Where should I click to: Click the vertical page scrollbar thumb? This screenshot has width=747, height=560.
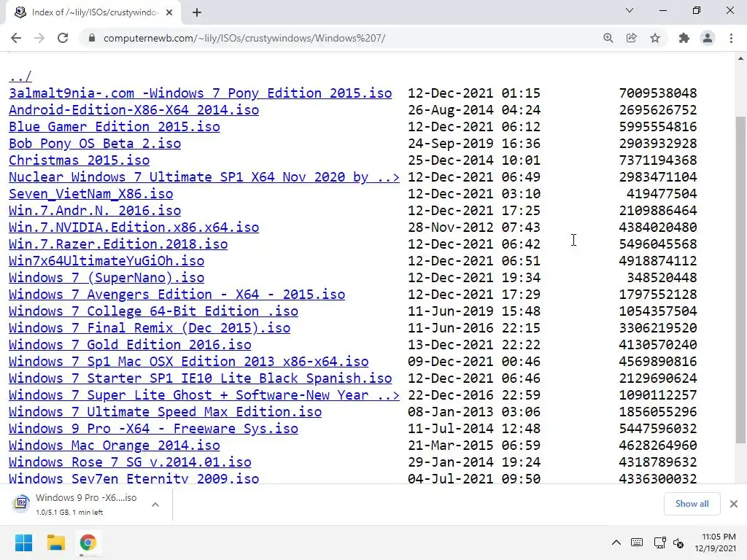pos(740,280)
